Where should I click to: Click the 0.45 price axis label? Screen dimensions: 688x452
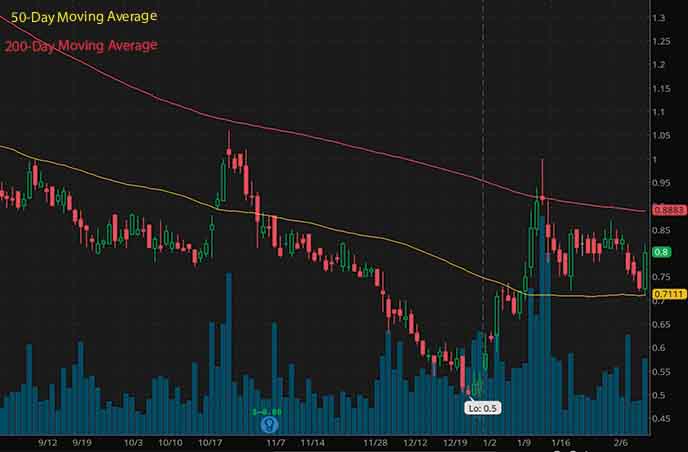coord(661,418)
